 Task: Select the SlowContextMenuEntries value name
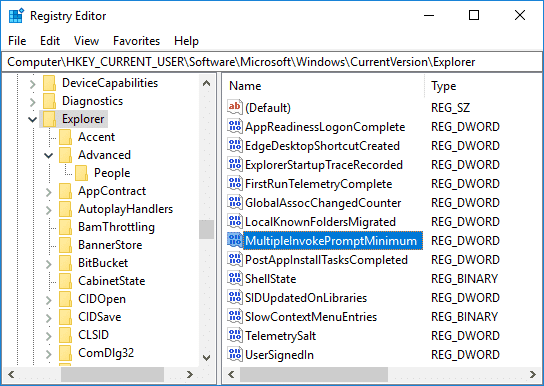click(311, 317)
